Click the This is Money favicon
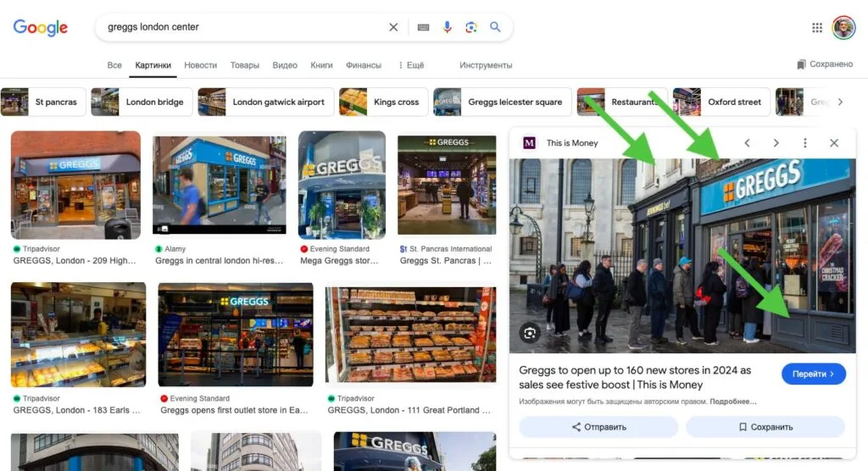868x471 pixels. tap(529, 143)
